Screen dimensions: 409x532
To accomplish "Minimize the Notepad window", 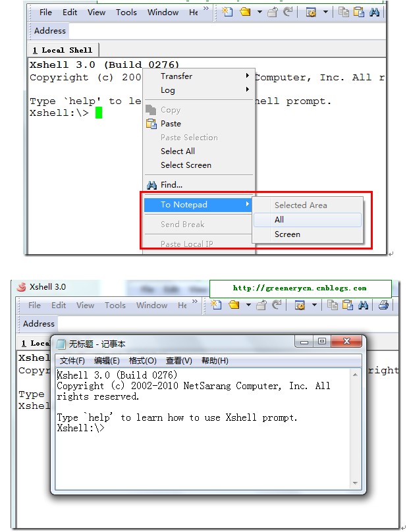I will coord(304,342).
